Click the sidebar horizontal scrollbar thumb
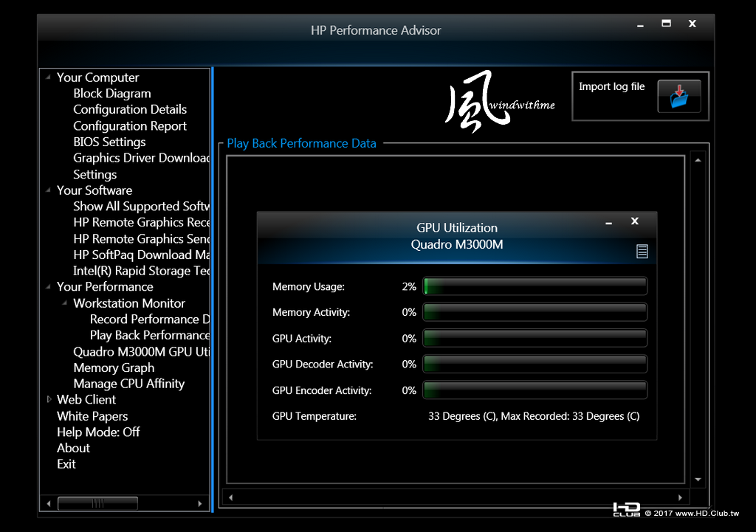 (x=97, y=503)
